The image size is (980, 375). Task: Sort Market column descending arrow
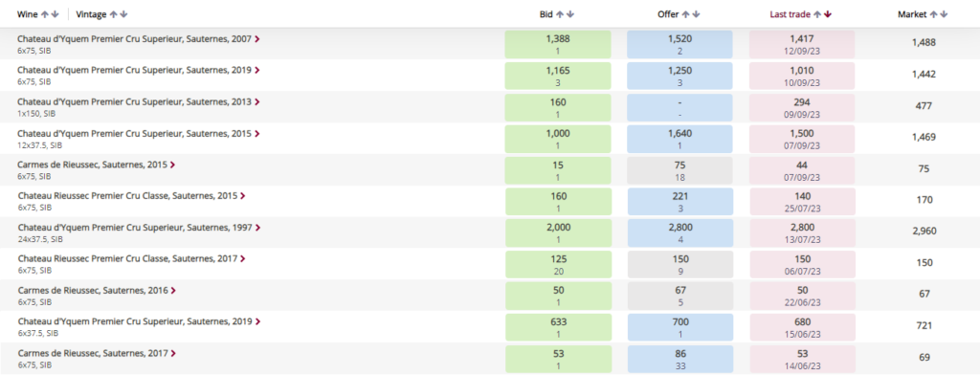click(x=945, y=13)
